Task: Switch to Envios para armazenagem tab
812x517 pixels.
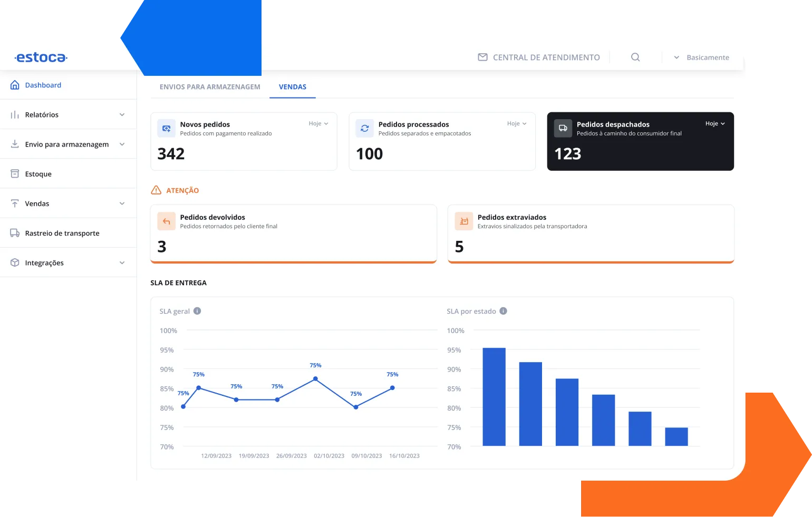Action: click(210, 87)
